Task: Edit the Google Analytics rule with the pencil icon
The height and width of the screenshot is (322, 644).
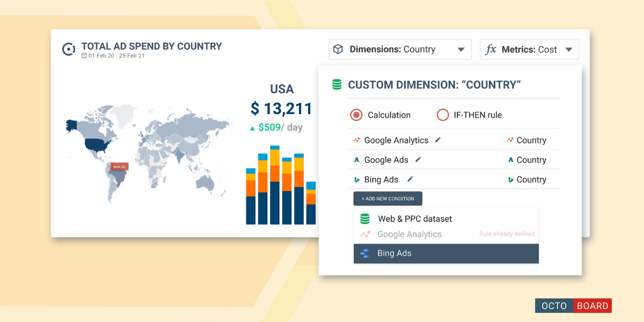Action: click(438, 140)
